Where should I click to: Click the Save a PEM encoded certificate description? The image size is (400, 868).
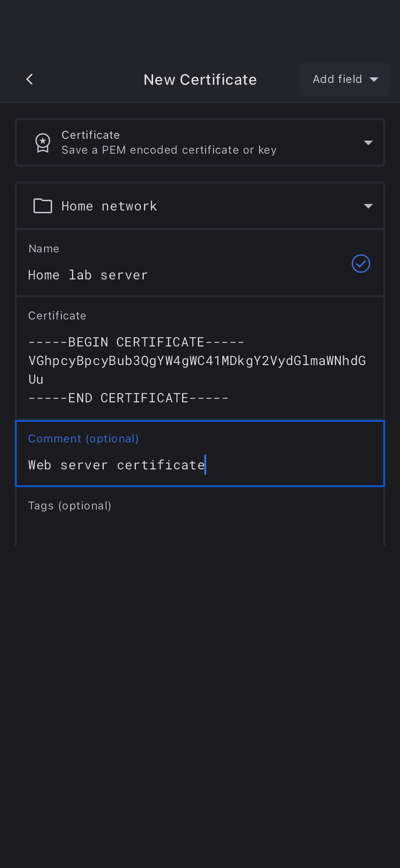(x=169, y=150)
